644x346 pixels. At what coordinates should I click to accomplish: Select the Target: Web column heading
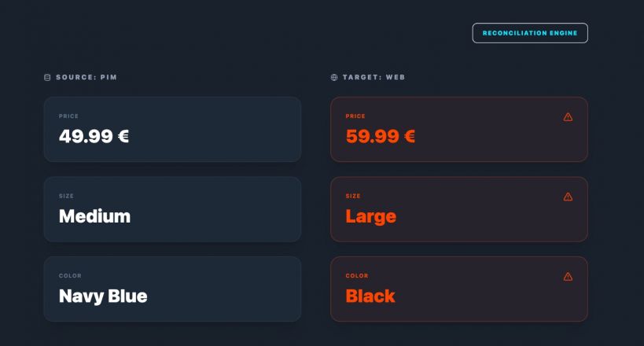[374, 77]
